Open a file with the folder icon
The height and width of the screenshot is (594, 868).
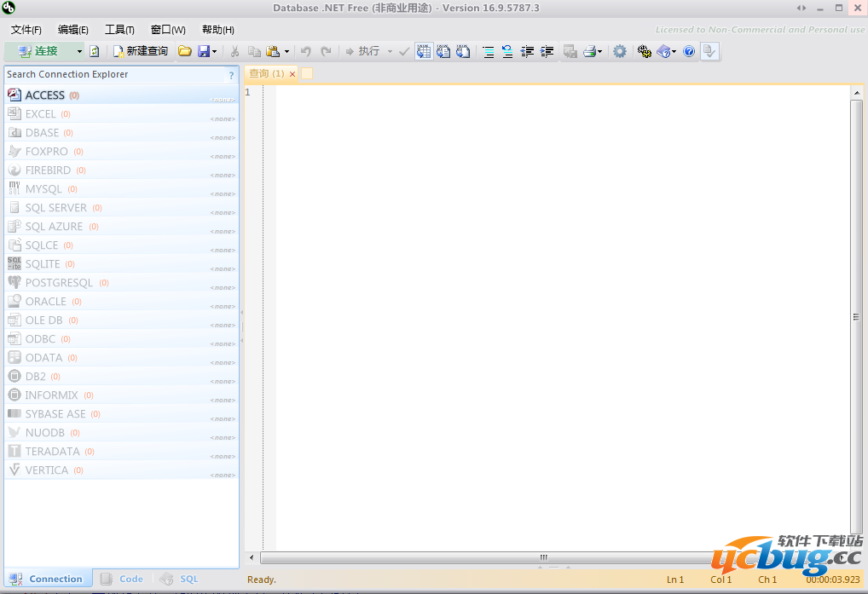click(x=184, y=51)
